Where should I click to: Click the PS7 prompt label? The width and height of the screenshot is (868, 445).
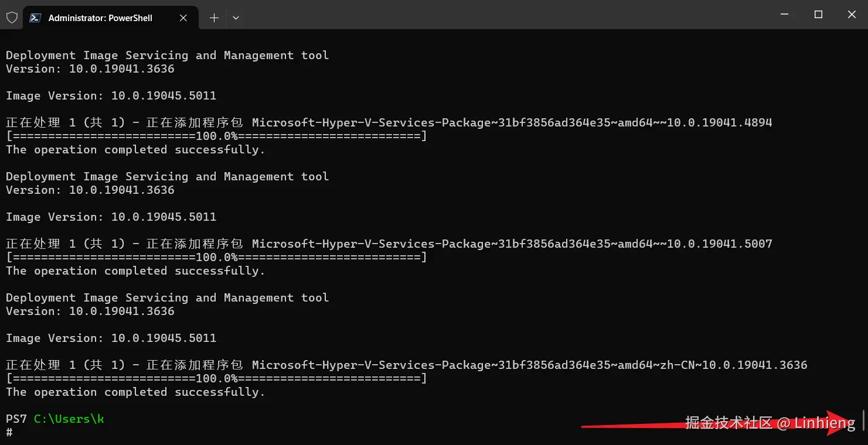pos(16,419)
